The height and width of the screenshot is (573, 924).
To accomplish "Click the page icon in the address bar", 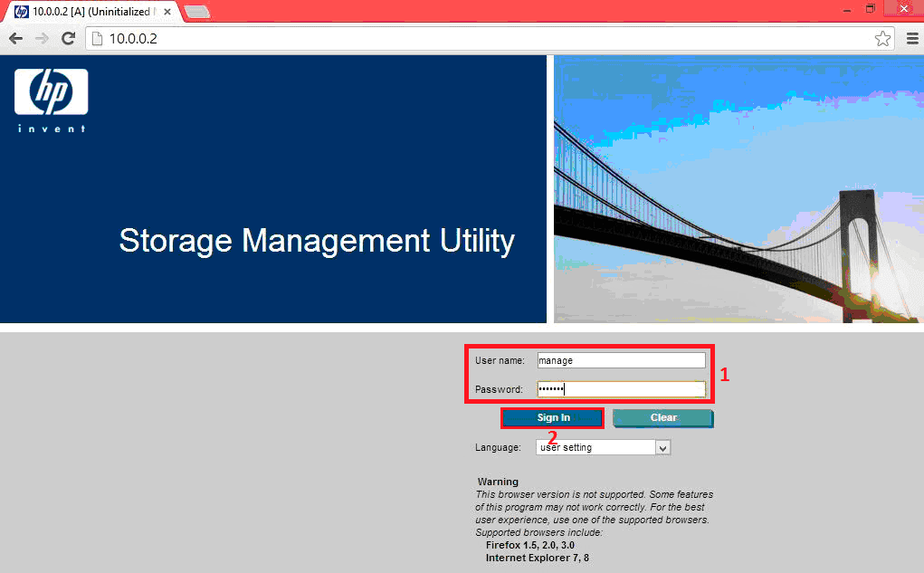I will 96,39.
